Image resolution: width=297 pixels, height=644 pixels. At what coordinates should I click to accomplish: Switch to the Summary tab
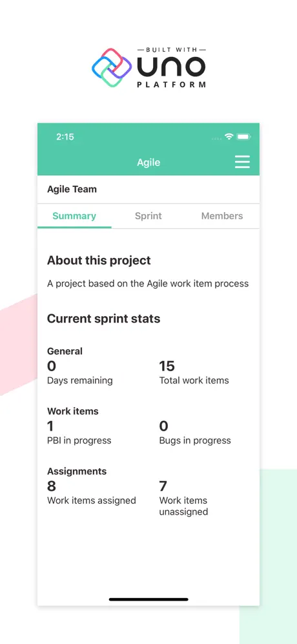pos(74,216)
